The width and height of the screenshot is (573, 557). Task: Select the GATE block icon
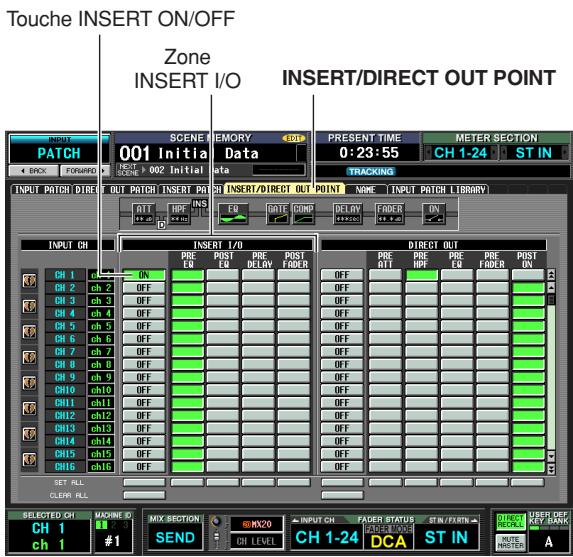(x=277, y=213)
